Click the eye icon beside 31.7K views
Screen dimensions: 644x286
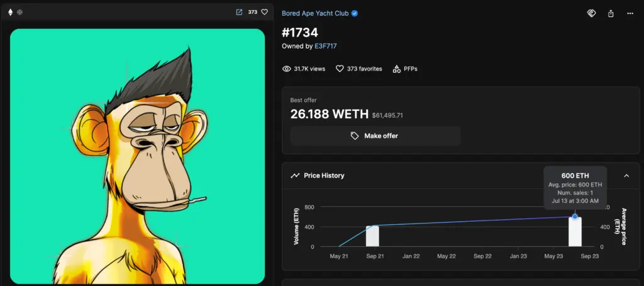point(287,69)
